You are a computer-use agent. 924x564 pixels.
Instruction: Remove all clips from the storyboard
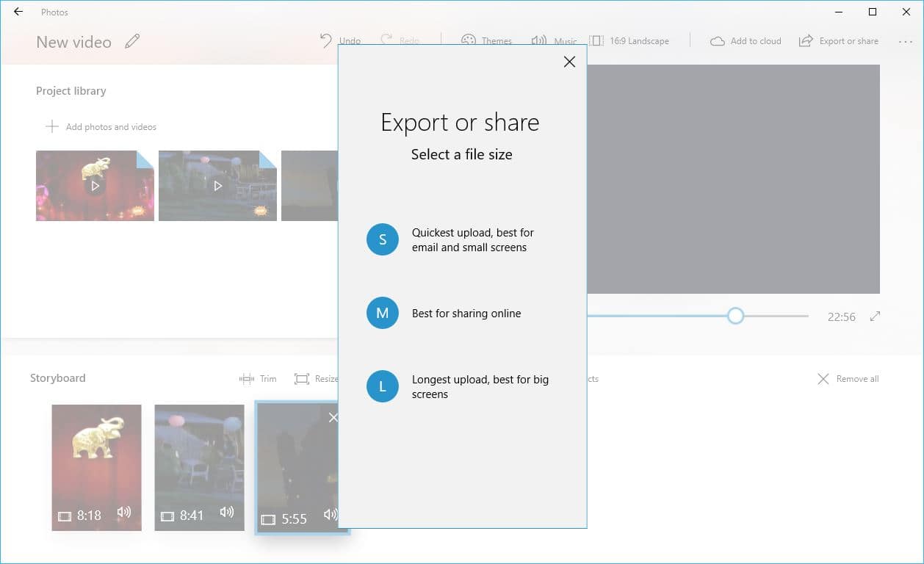(x=847, y=378)
